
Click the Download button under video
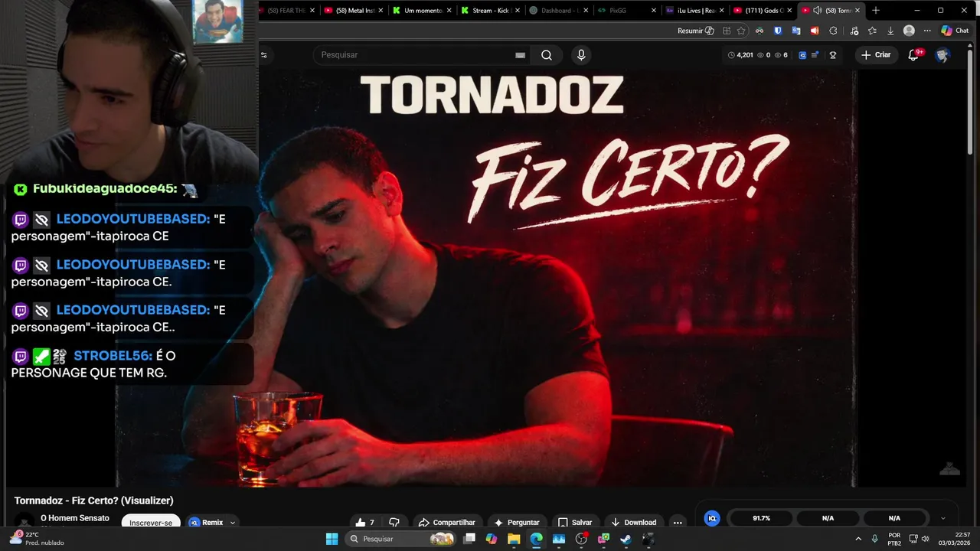pyautogui.click(x=633, y=523)
